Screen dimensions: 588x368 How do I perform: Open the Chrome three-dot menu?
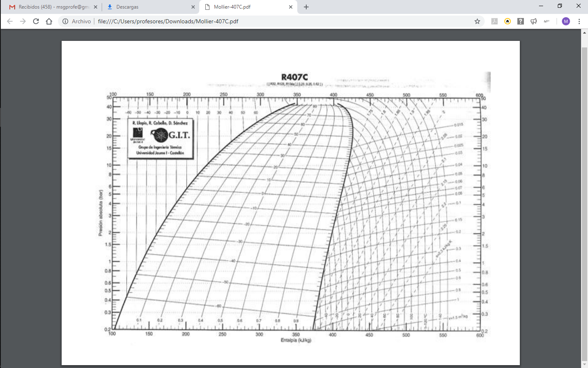[x=580, y=21]
